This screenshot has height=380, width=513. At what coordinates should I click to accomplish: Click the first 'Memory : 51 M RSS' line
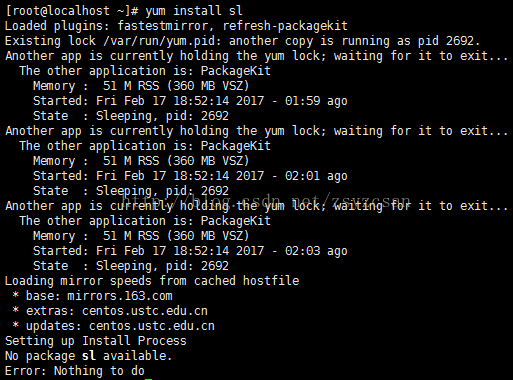tap(141, 86)
